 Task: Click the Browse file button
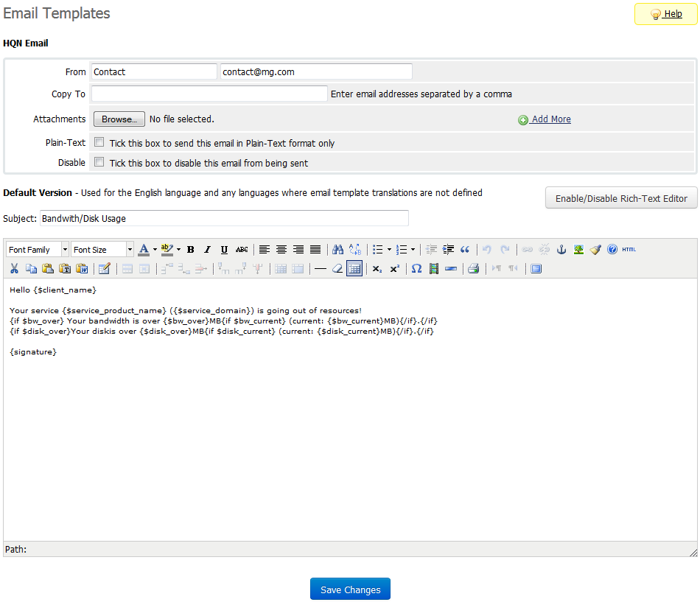[119, 119]
